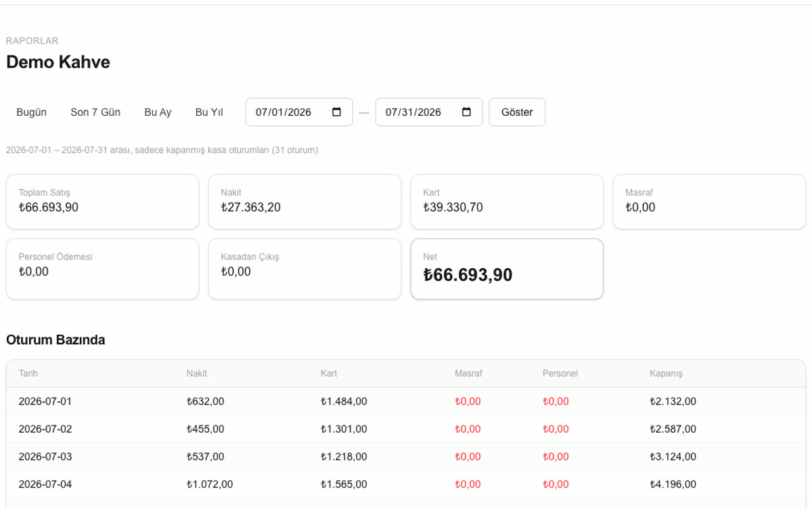This screenshot has width=812, height=508.
Task: Click the Masraf summary card
Action: [x=709, y=202]
